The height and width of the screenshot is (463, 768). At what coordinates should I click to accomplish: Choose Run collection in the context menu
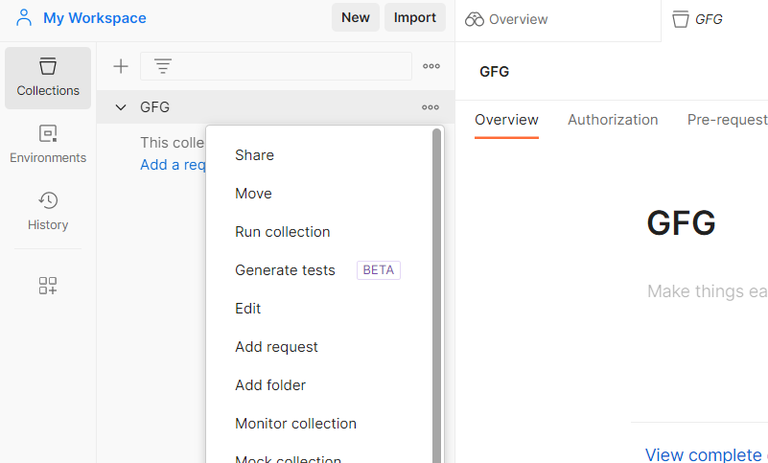[x=282, y=232]
